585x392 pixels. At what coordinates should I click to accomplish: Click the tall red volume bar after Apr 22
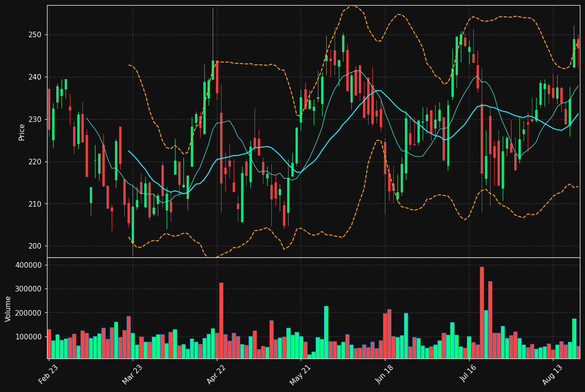click(x=221, y=320)
